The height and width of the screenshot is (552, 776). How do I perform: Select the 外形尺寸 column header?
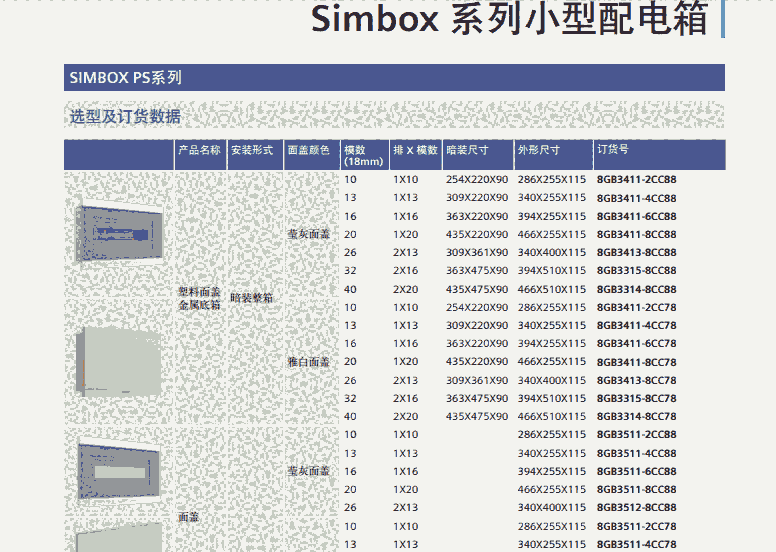pyautogui.click(x=538, y=150)
